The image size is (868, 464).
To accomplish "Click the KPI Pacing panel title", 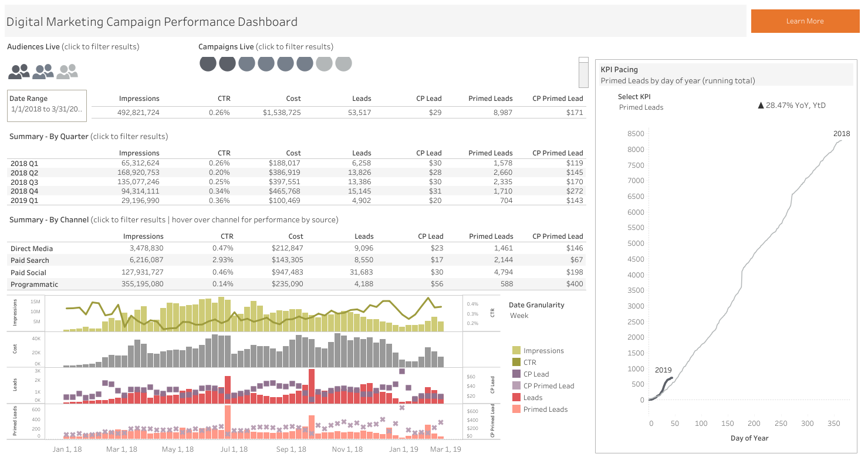I will (x=619, y=69).
